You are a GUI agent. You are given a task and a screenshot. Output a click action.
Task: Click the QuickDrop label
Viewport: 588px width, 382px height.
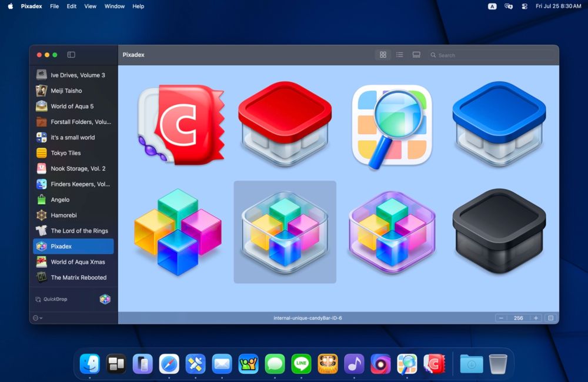pos(55,299)
